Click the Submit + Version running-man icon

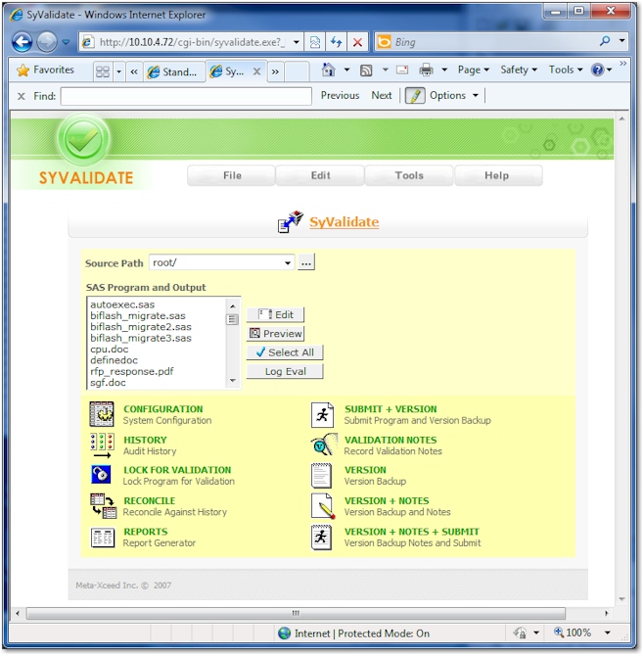coord(322,415)
